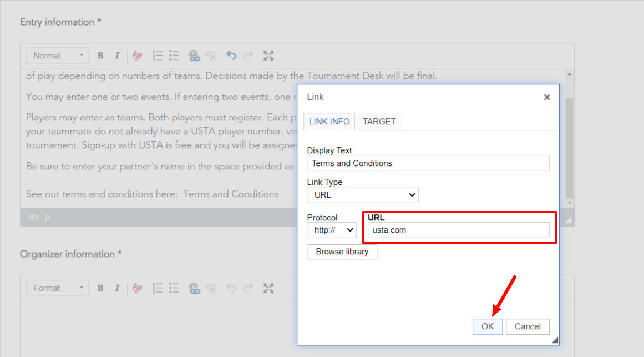Click the OK button

point(488,326)
